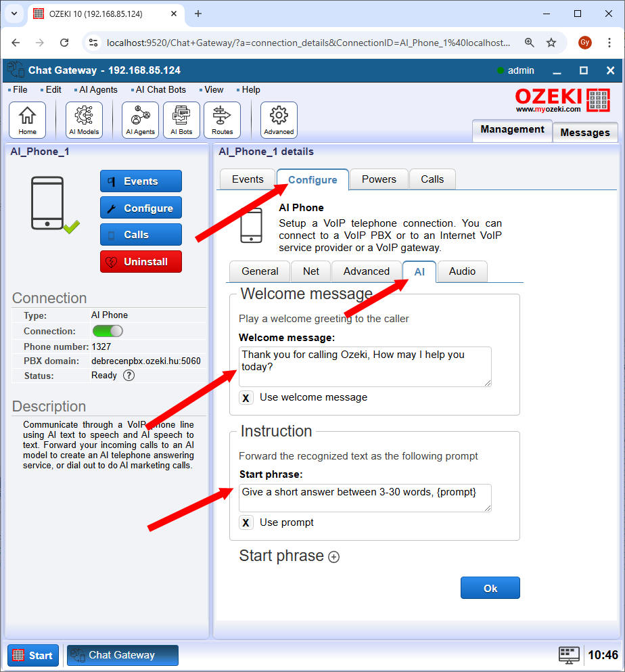Click the www.myozeki.com link
The width and height of the screenshot is (625, 672).
click(549, 109)
